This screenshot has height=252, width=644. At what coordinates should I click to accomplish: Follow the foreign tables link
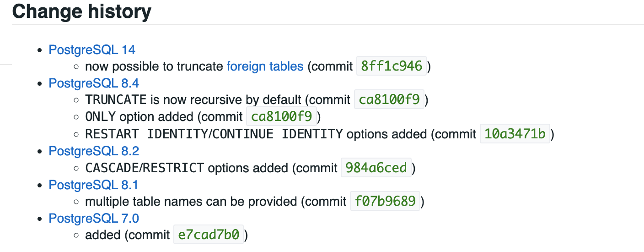pyautogui.click(x=265, y=66)
